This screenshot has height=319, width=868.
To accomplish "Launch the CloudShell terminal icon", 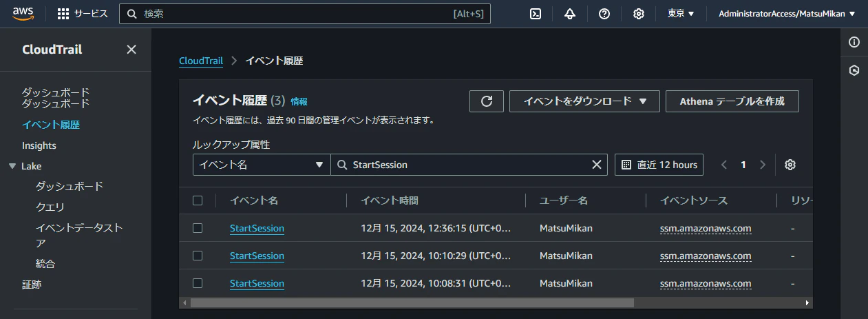I will pyautogui.click(x=536, y=14).
